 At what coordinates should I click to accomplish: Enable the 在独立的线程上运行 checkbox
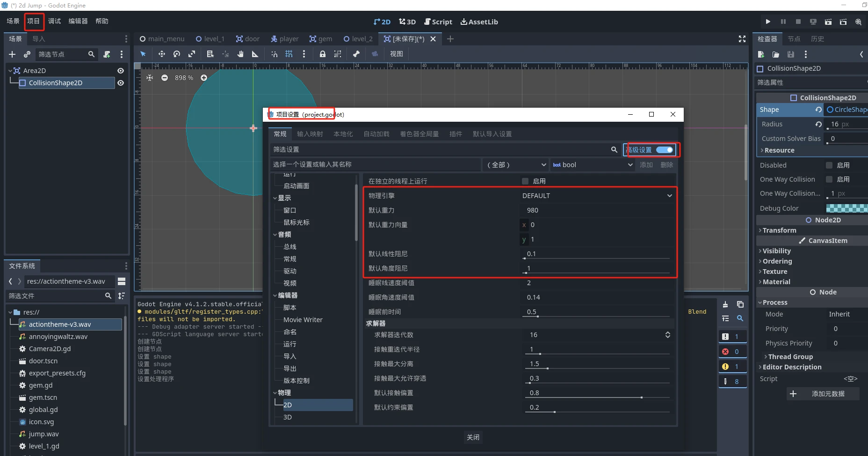coord(525,181)
